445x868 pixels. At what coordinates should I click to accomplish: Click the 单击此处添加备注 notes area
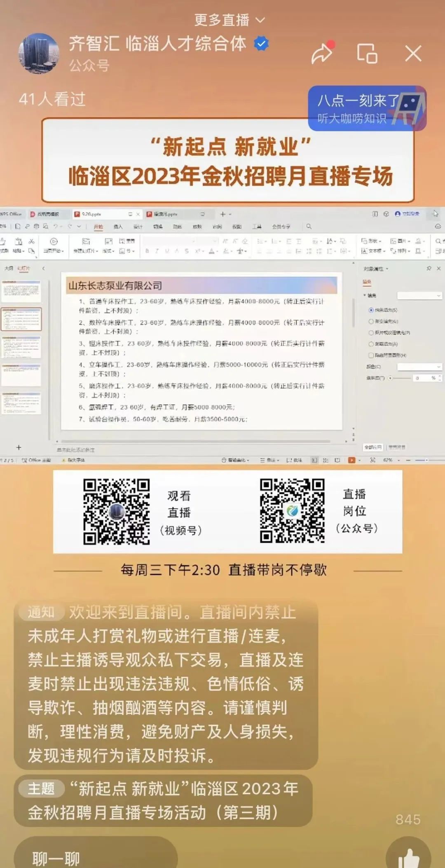[x=75, y=450]
